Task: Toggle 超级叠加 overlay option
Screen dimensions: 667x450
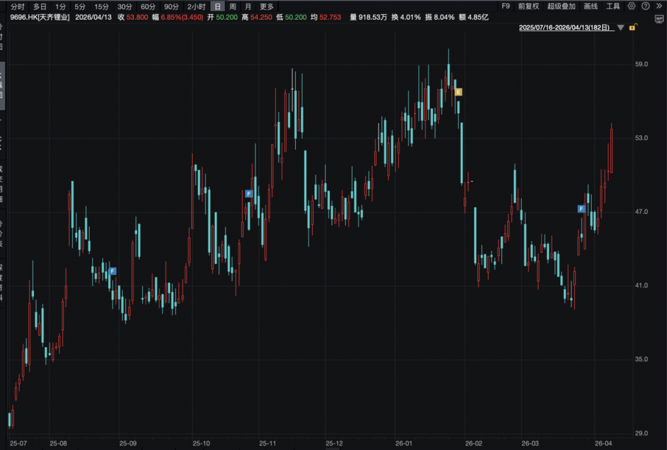Action: 560,6
